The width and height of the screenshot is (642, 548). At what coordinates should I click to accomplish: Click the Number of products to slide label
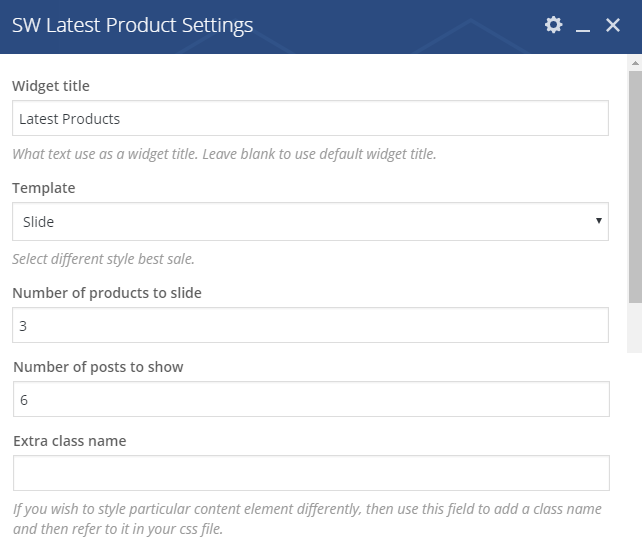(107, 293)
